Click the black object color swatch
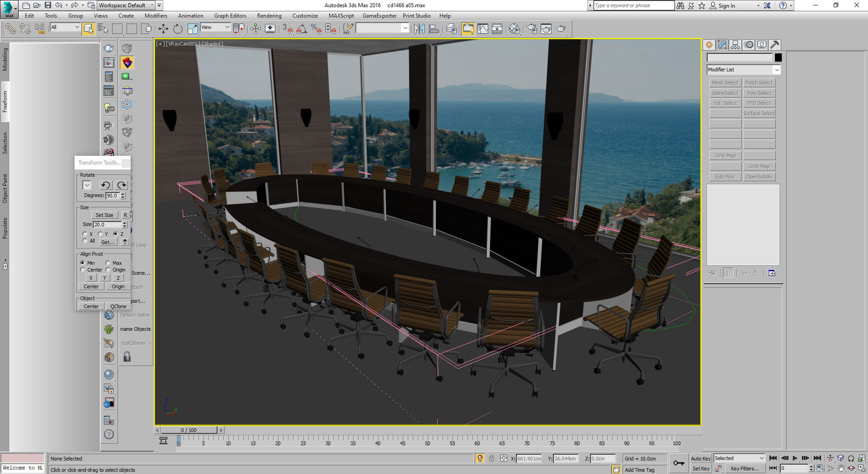Screen dimensions: 868x474 778,57
